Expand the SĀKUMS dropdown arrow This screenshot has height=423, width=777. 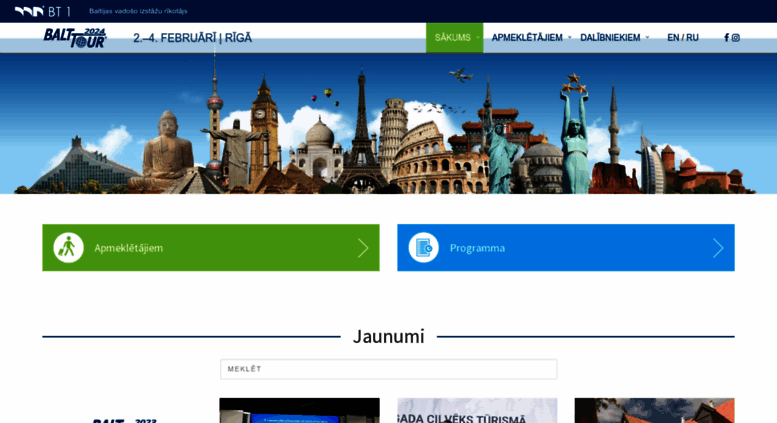pyautogui.click(x=478, y=37)
